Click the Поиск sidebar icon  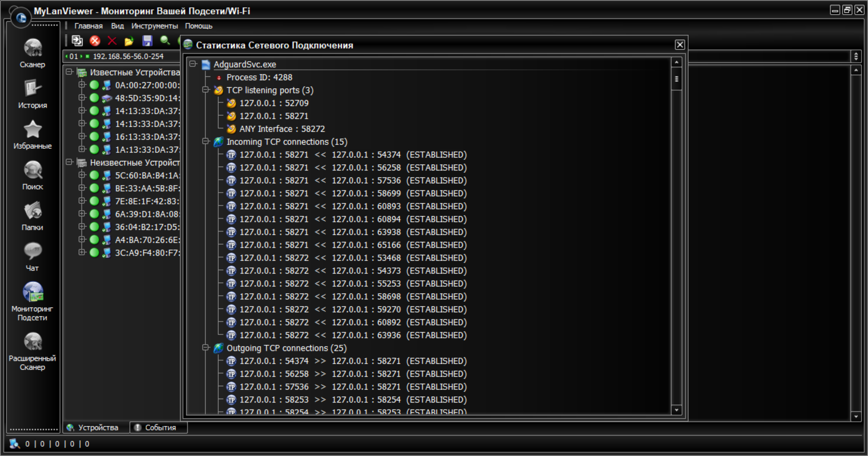pyautogui.click(x=33, y=175)
